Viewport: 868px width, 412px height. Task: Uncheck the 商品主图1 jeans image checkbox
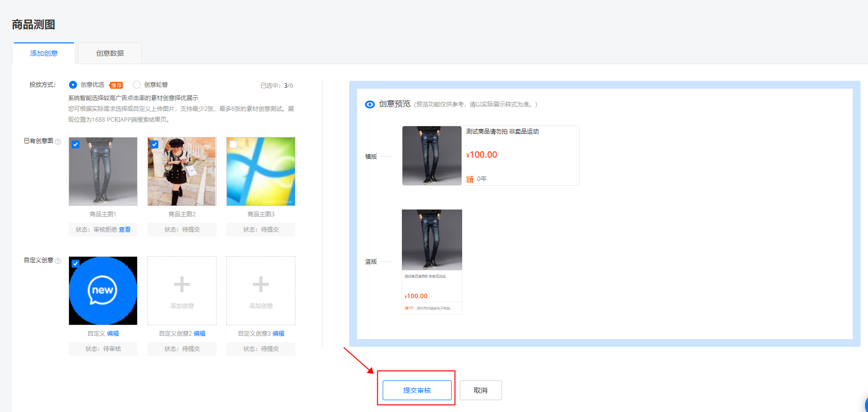pos(75,144)
